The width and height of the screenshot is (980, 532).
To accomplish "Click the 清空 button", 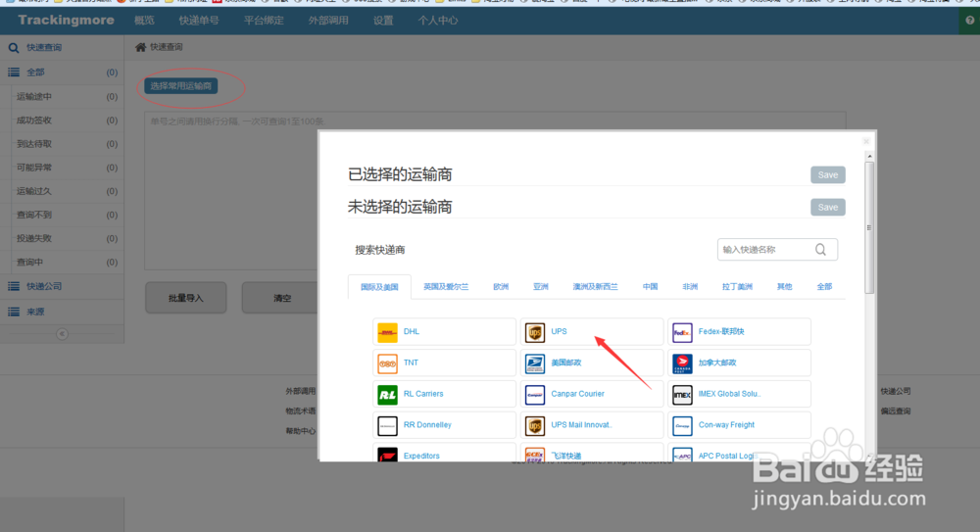I will point(282,298).
